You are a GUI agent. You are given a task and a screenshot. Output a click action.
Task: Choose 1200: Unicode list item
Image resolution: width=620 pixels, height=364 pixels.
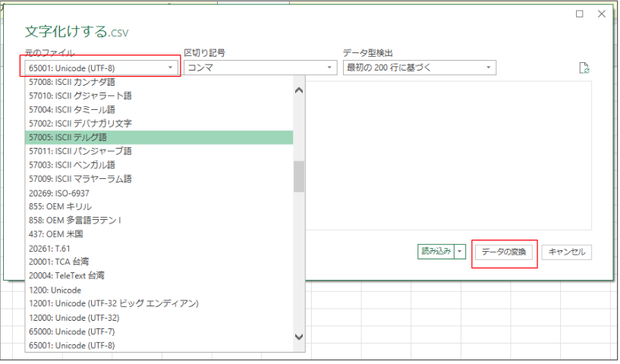click(x=159, y=290)
